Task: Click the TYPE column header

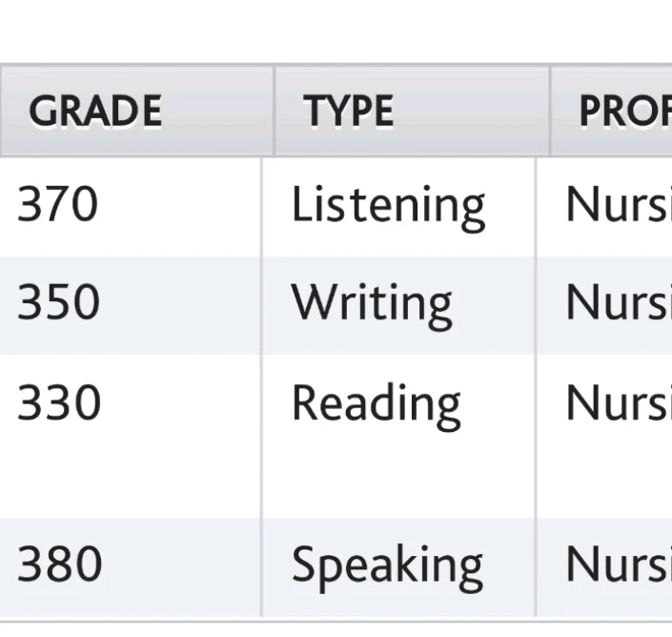Action: click(349, 112)
